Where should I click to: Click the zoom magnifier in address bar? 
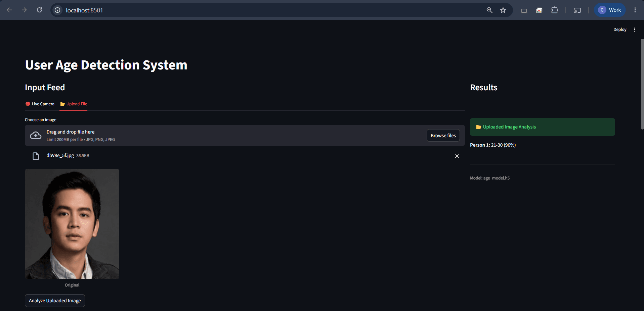(x=489, y=10)
